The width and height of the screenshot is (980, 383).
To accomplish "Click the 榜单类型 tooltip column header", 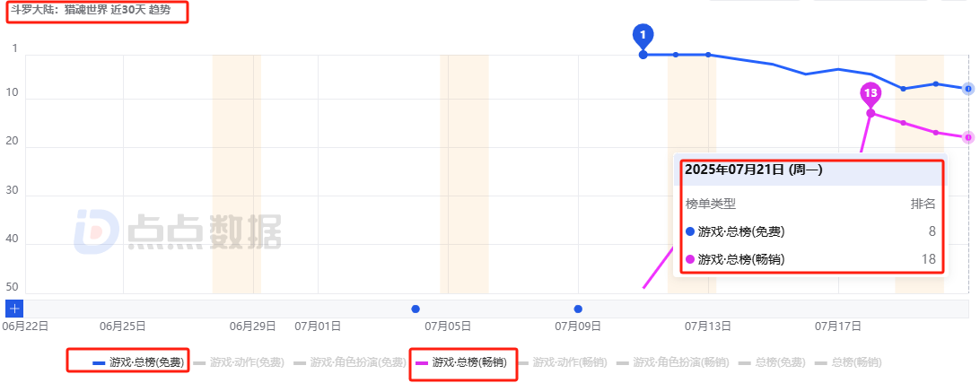I will (x=711, y=204).
